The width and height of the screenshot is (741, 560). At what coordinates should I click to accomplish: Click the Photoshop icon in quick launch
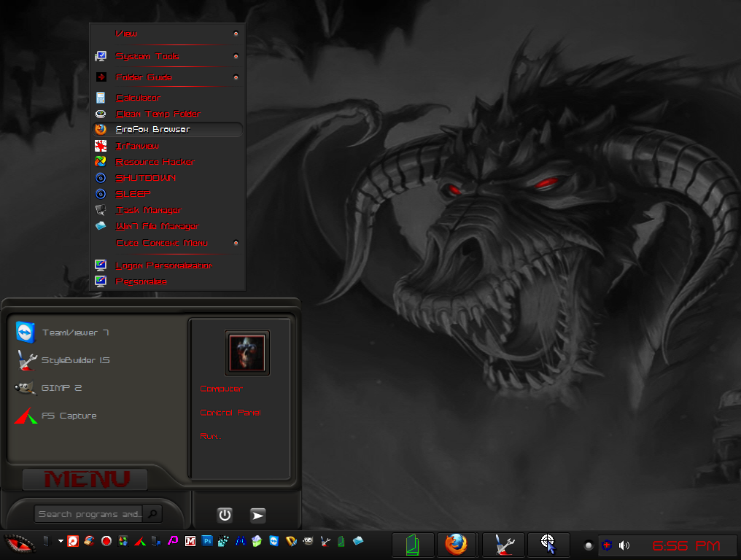coord(207,541)
